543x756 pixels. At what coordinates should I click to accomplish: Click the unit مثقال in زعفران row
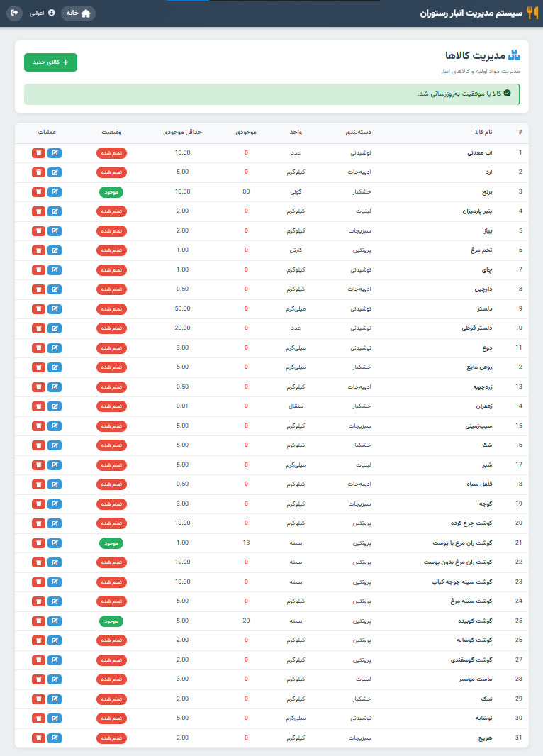[x=296, y=406]
